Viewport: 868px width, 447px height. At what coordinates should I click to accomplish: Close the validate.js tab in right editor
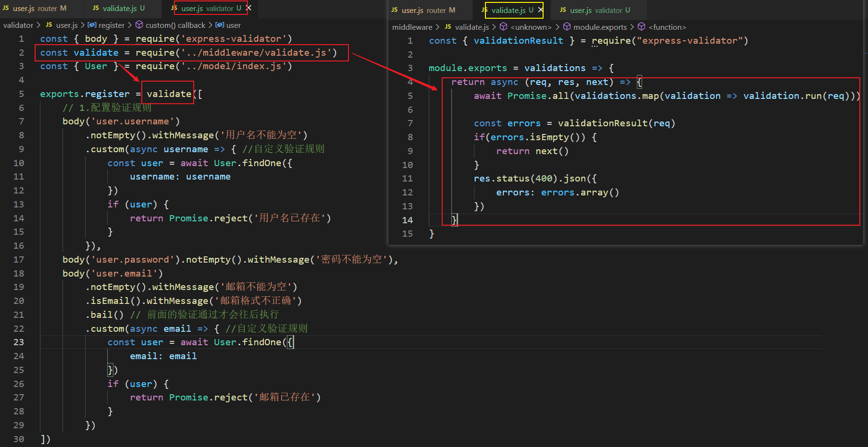[541, 10]
